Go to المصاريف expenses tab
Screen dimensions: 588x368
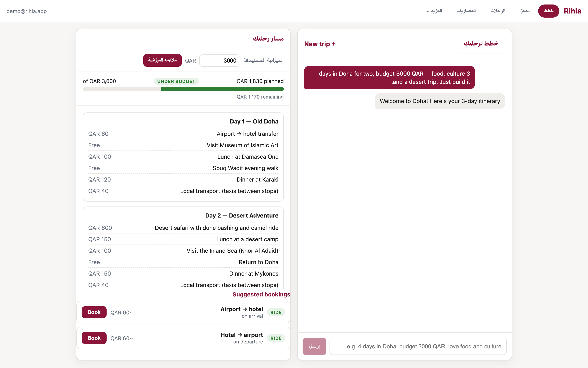pyautogui.click(x=466, y=11)
